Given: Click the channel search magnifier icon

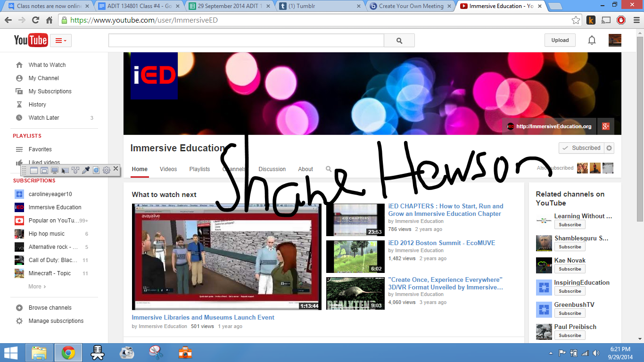Looking at the screenshot, I should tap(329, 169).
